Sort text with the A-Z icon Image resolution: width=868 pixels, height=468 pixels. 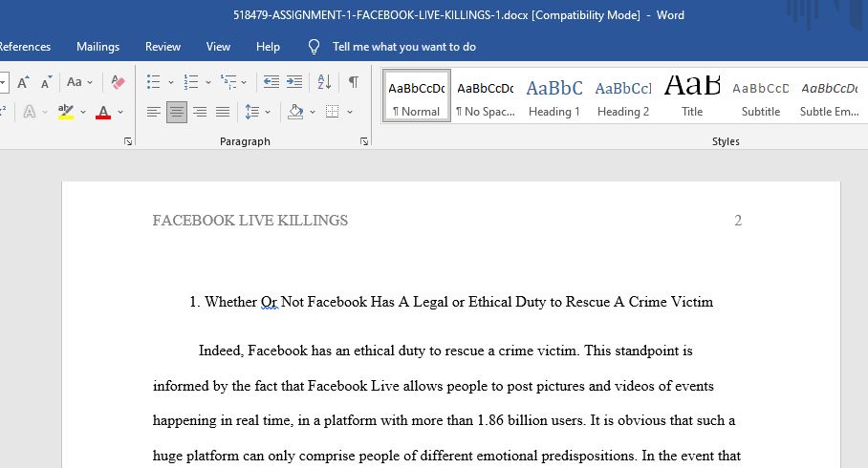[324, 82]
